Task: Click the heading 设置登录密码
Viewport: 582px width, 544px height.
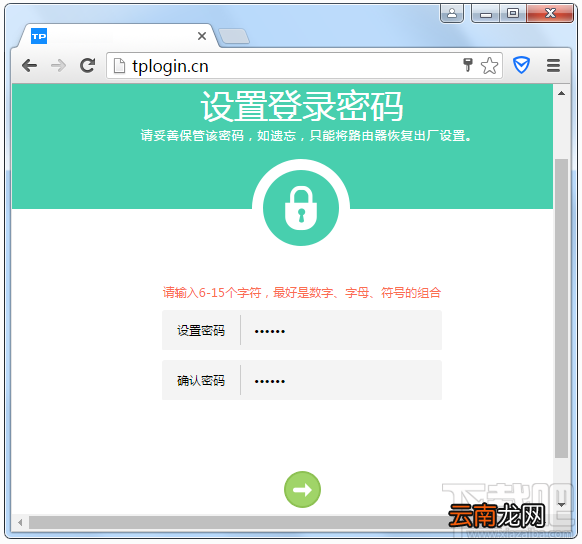Action: 301,106
